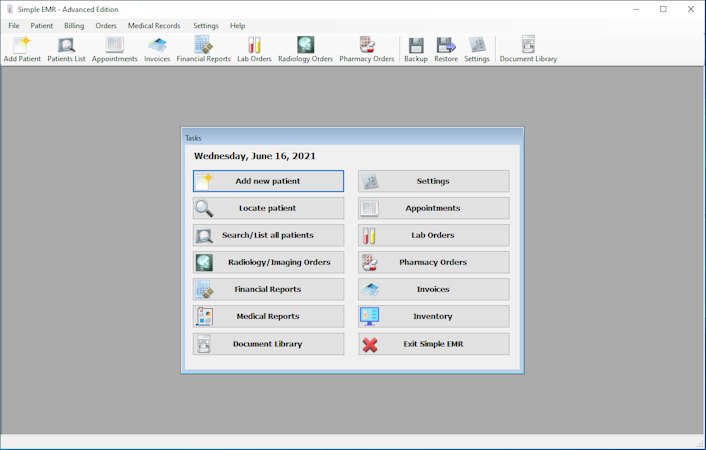Click the Simple EMR app icon in the title bar
Viewport: 706px width, 450px height.
click(x=10, y=9)
